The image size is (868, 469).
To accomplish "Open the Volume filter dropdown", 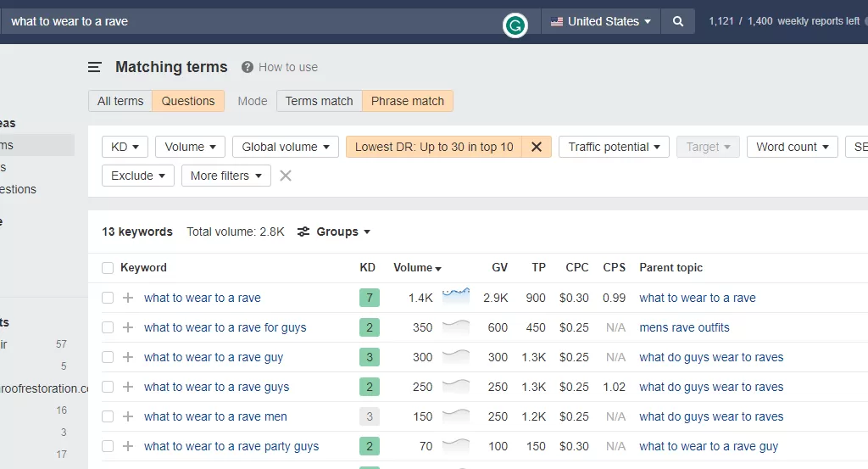I will [x=190, y=147].
